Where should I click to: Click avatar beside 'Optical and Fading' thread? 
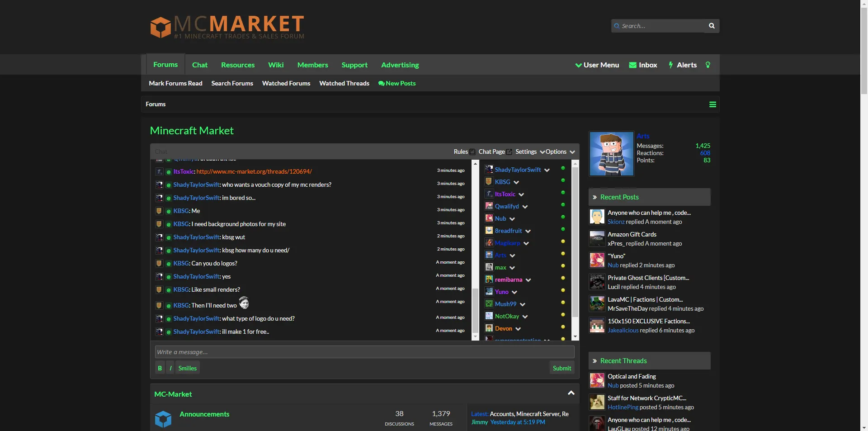pos(597,380)
